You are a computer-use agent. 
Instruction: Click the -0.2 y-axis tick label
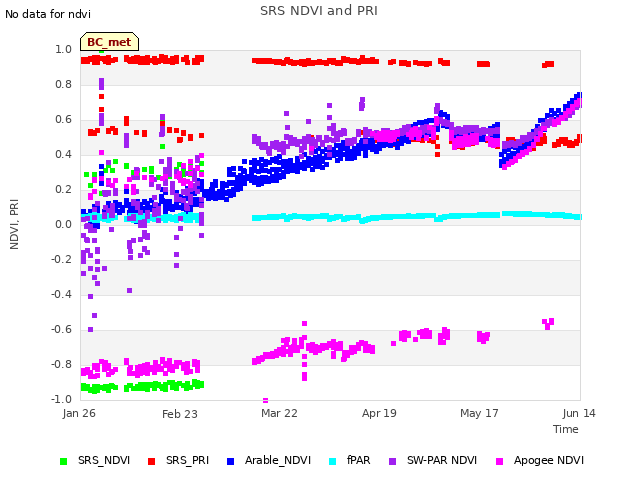(x=62, y=259)
